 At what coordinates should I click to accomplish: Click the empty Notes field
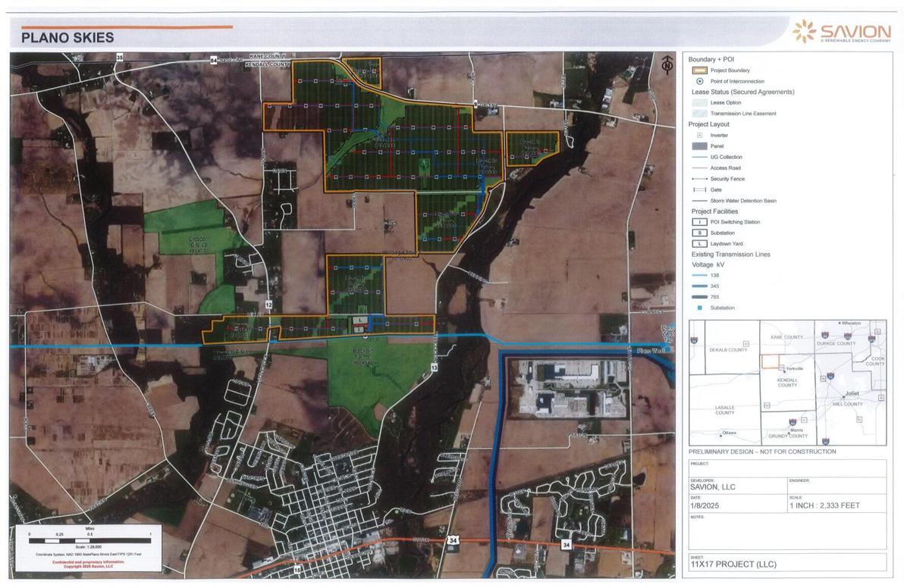[x=787, y=531]
